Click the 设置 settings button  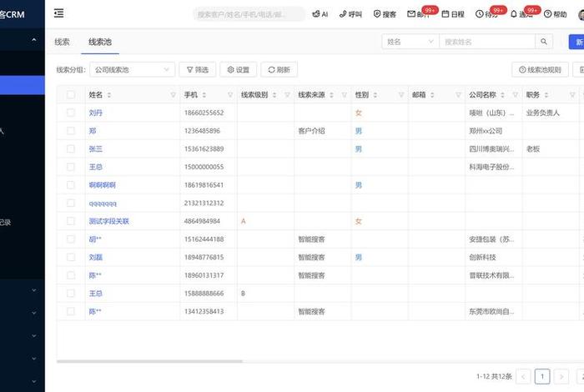coord(238,69)
